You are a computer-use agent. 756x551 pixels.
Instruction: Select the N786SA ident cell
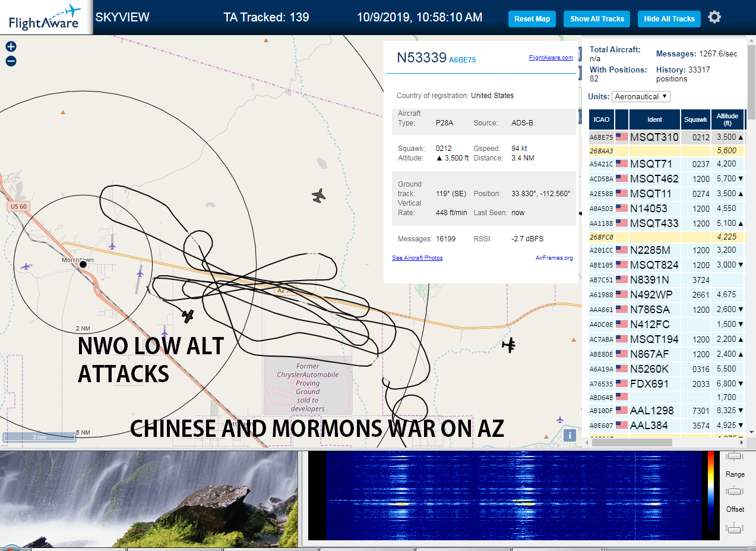(654, 309)
